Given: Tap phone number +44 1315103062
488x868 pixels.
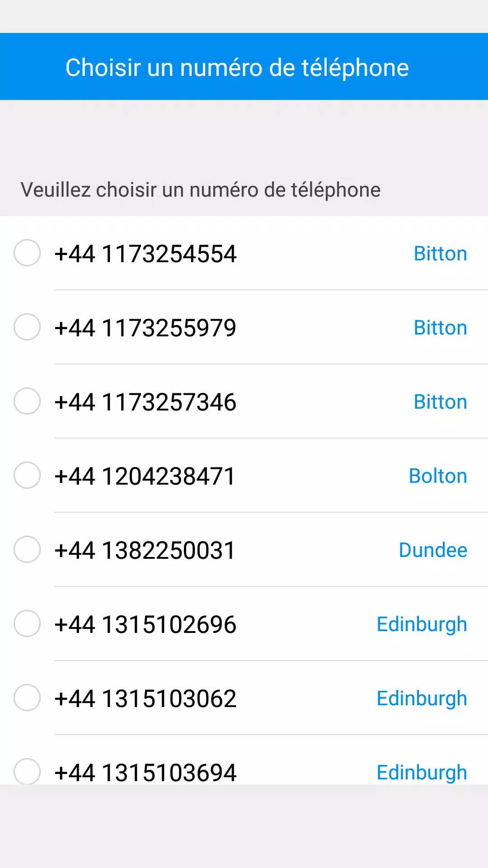Looking at the screenshot, I should click(x=145, y=698).
